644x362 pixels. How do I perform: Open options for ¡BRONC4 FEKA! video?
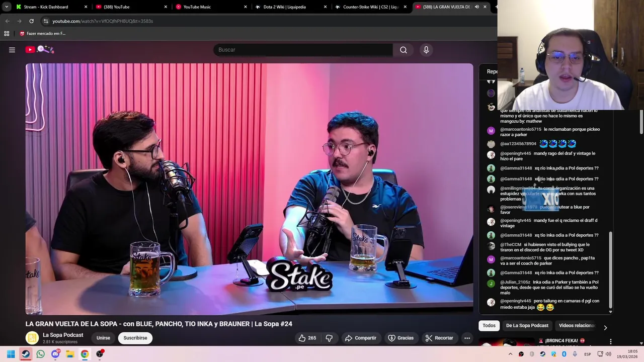click(611, 341)
